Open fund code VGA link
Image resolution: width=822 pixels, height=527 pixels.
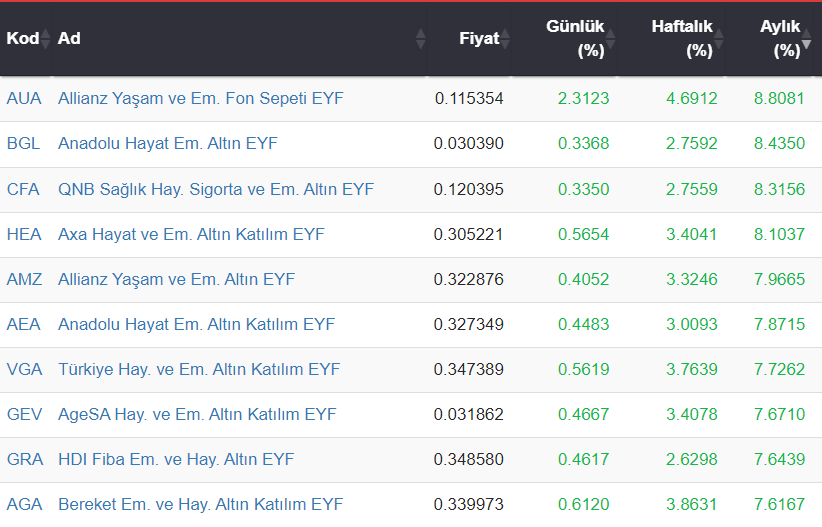tap(25, 370)
